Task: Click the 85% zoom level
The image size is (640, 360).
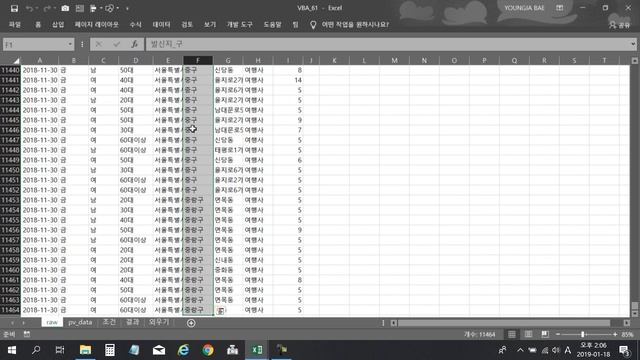Action: point(627,334)
